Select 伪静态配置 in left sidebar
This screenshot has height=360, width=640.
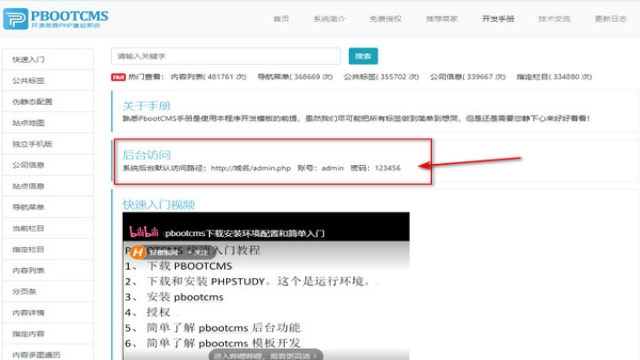[48, 102]
